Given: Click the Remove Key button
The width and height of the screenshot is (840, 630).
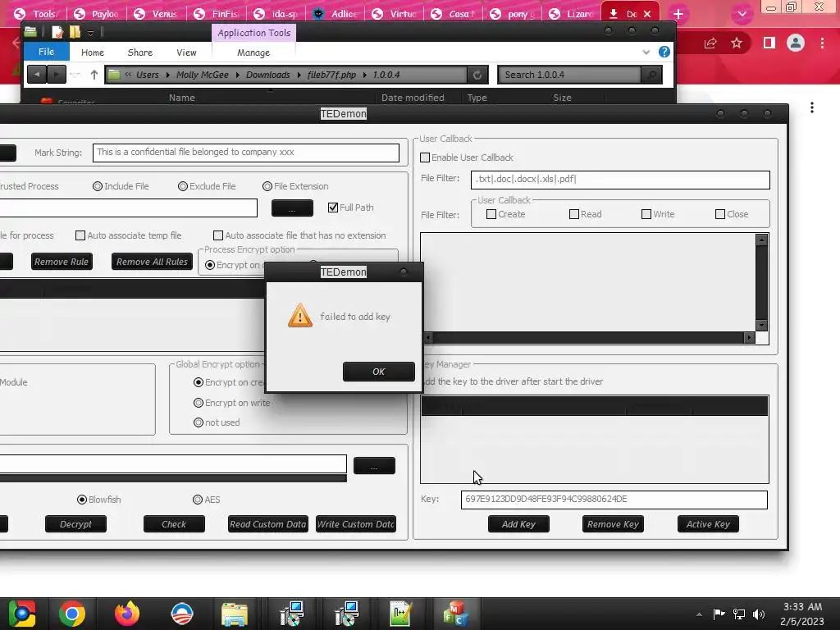Looking at the screenshot, I should tap(613, 524).
